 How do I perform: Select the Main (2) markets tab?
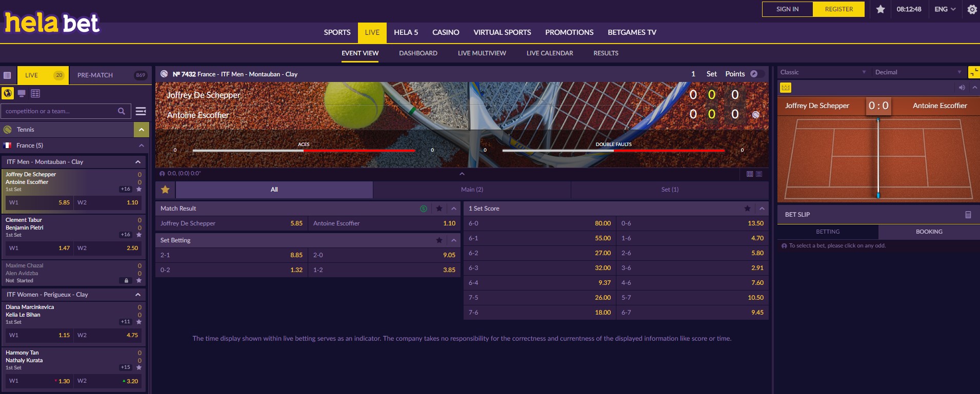(472, 190)
